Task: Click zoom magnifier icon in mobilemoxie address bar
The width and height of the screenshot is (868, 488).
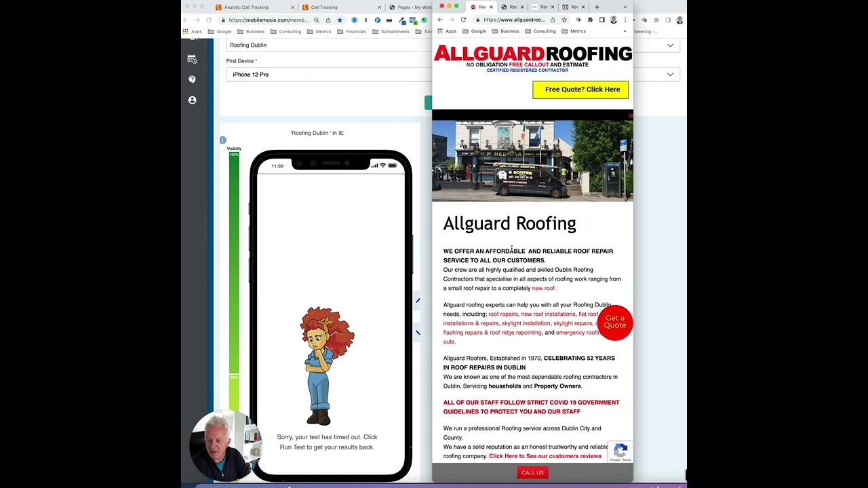Action: [316, 20]
